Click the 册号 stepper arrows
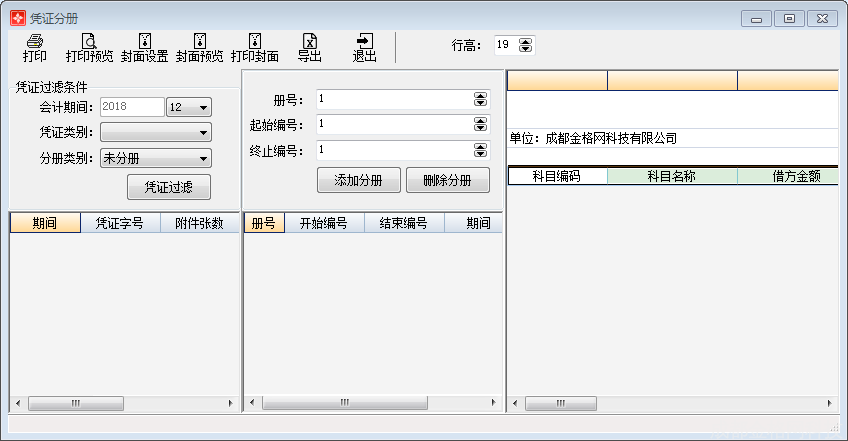The width and height of the screenshot is (848, 441). [480, 99]
